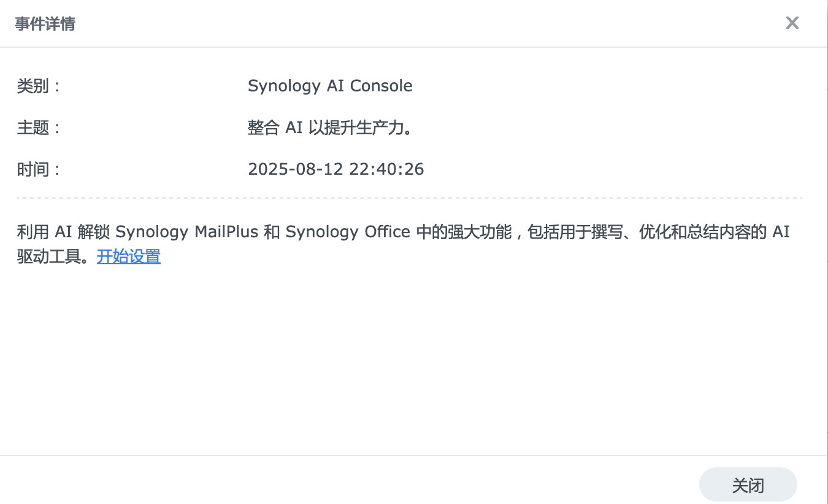The height and width of the screenshot is (504, 828).
Task: Click the timestamp 2025-08-12 22:40:26
Action: [x=335, y=169]
